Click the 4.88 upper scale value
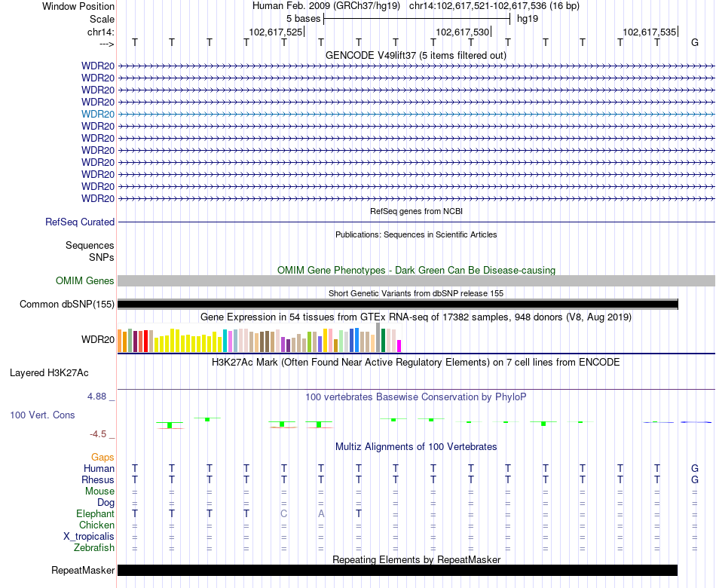Screen dimensions: 716x588 [x=97, y=397]
